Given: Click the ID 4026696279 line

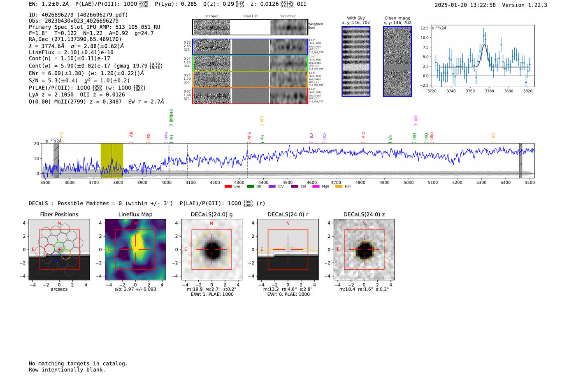Looking at the screenshot, I should coord(78,15).
